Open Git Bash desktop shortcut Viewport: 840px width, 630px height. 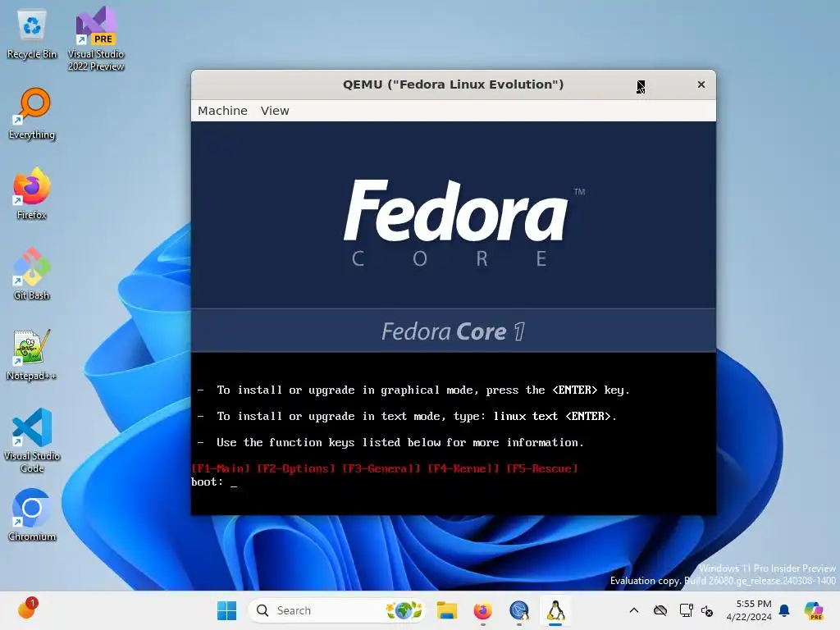coord(32,274)
